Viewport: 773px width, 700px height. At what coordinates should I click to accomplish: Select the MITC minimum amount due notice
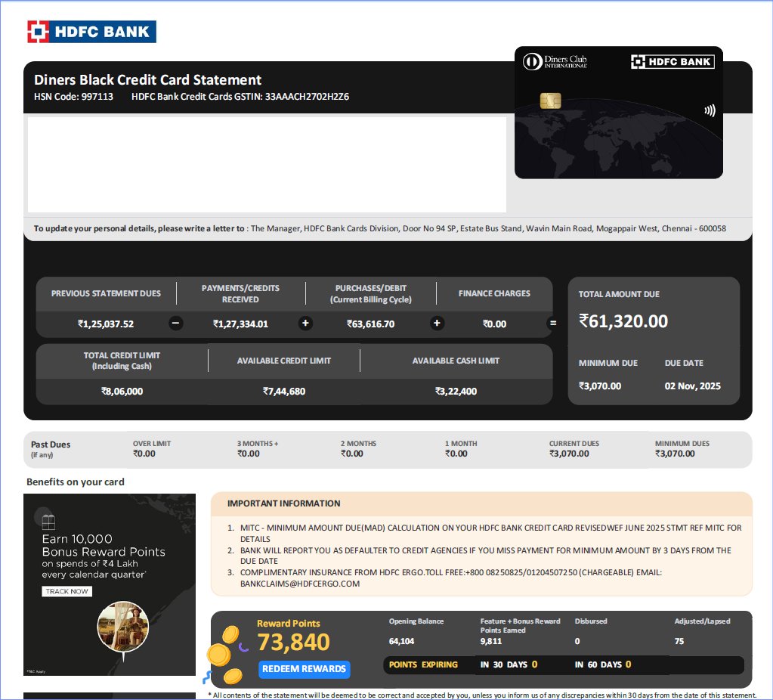pos(490,533)
